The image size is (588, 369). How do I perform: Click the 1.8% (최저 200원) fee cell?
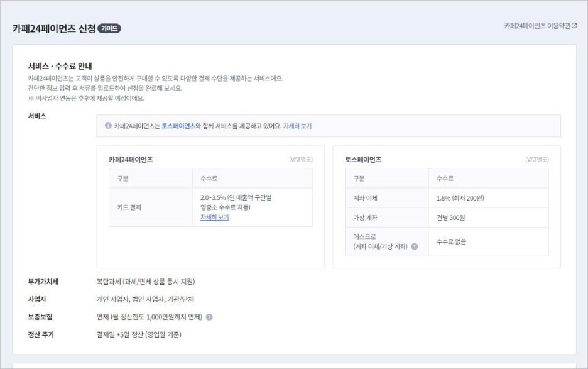(x=488, y=198)
